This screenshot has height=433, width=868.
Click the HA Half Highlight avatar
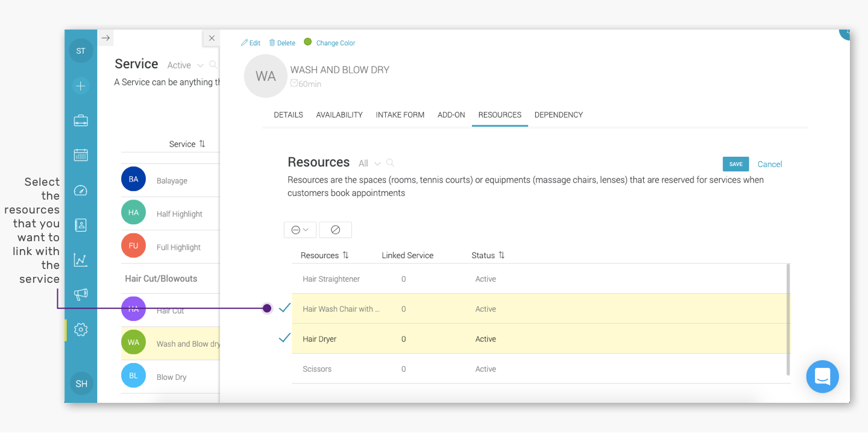click(133, 212)
